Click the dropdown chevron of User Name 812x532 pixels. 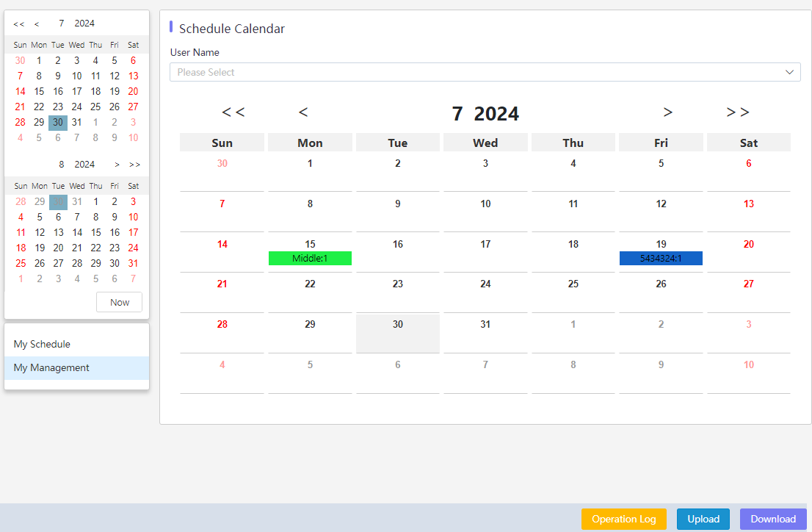pos(789,72)
